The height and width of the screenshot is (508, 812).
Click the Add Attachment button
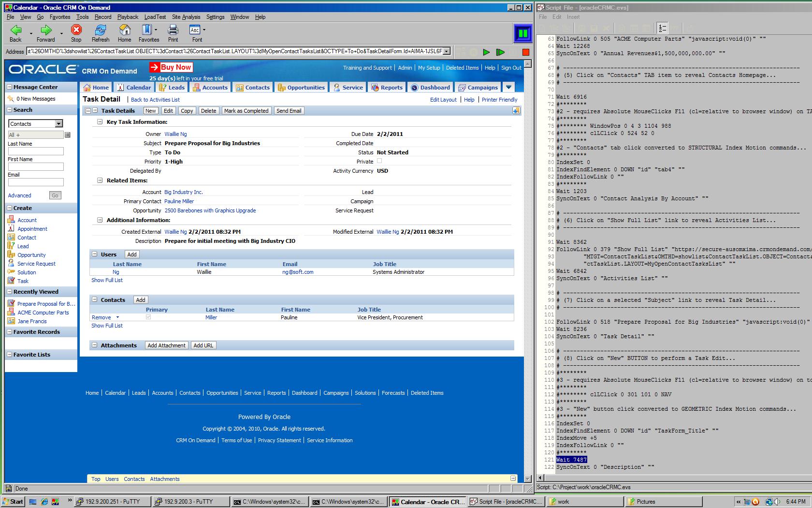166,345
